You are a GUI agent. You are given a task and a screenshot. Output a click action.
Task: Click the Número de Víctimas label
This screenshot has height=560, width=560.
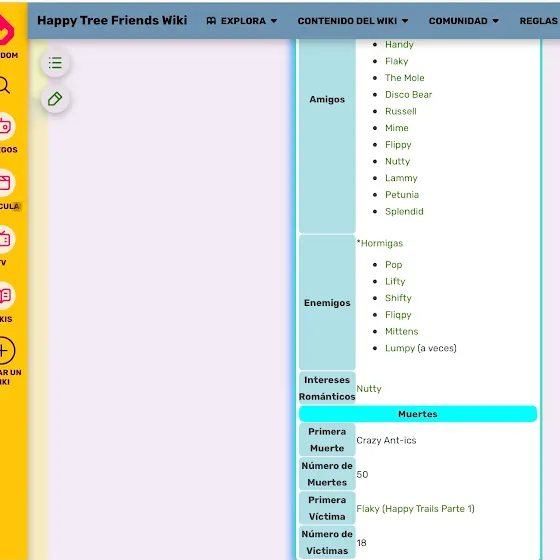[x=327, y=542]
